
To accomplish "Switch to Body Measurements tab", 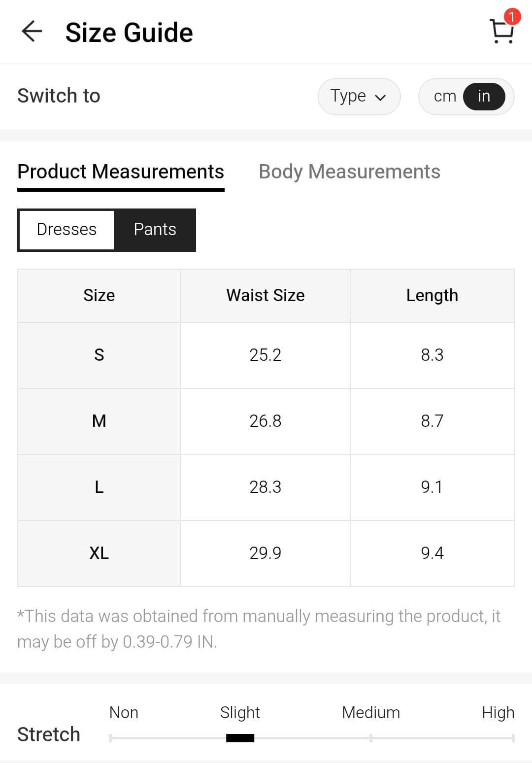I will pos(349,172).
